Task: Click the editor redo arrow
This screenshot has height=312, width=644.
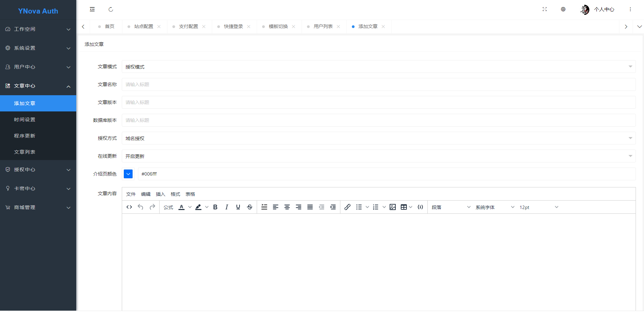Action: coord(152,207)
